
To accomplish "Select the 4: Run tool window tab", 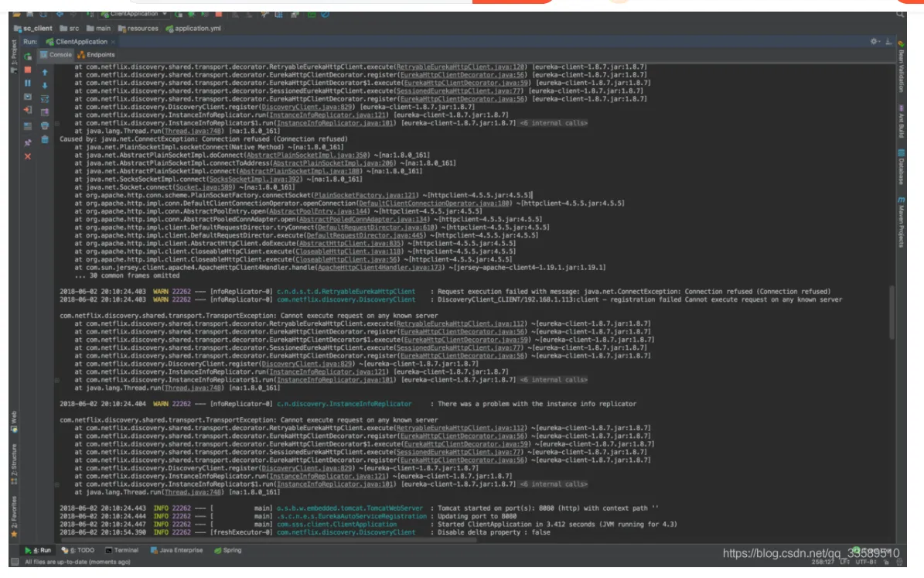I will pyautogui.click(x=38, y=550).
